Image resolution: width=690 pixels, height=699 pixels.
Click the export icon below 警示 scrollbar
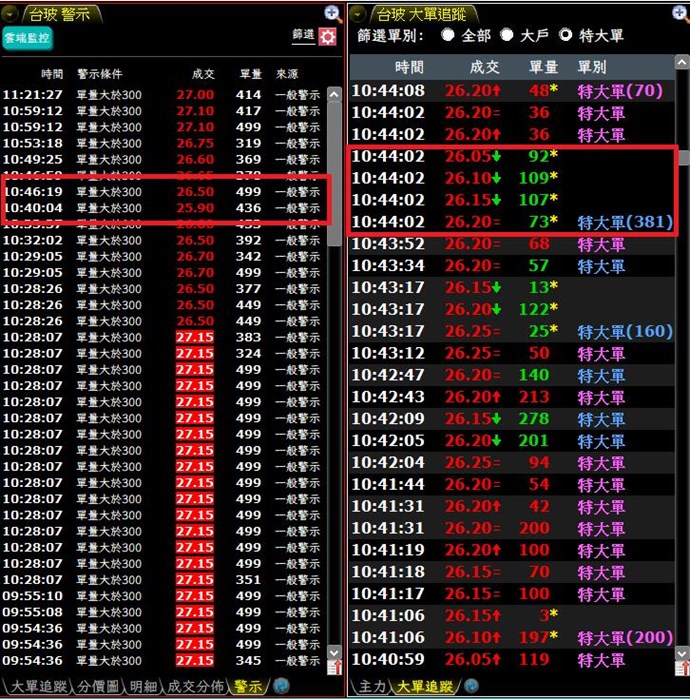tap(335, 667)
